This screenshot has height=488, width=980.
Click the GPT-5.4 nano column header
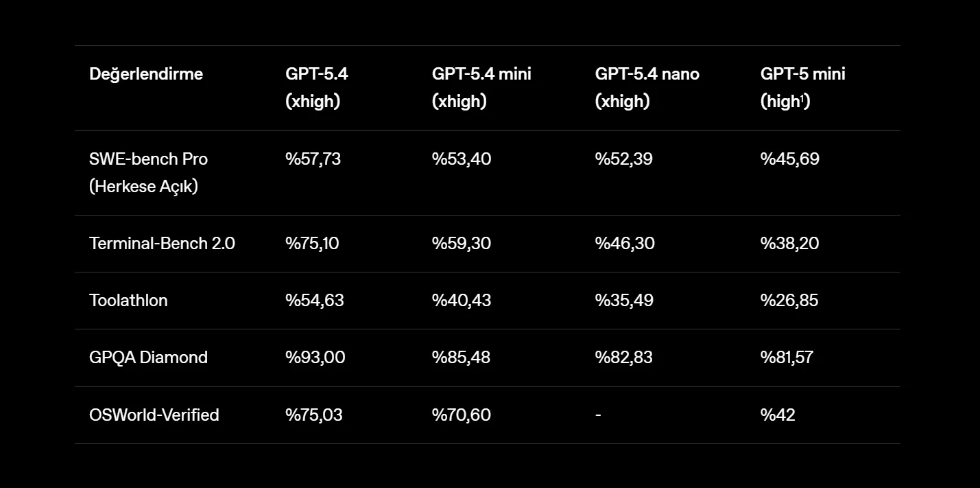[x=647, y=87]
